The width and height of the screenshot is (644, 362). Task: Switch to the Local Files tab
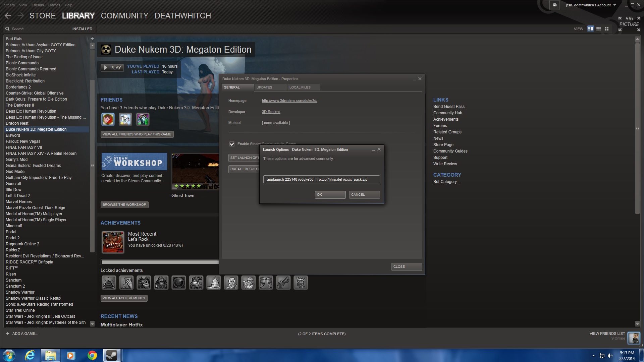[x=300, y=87]
